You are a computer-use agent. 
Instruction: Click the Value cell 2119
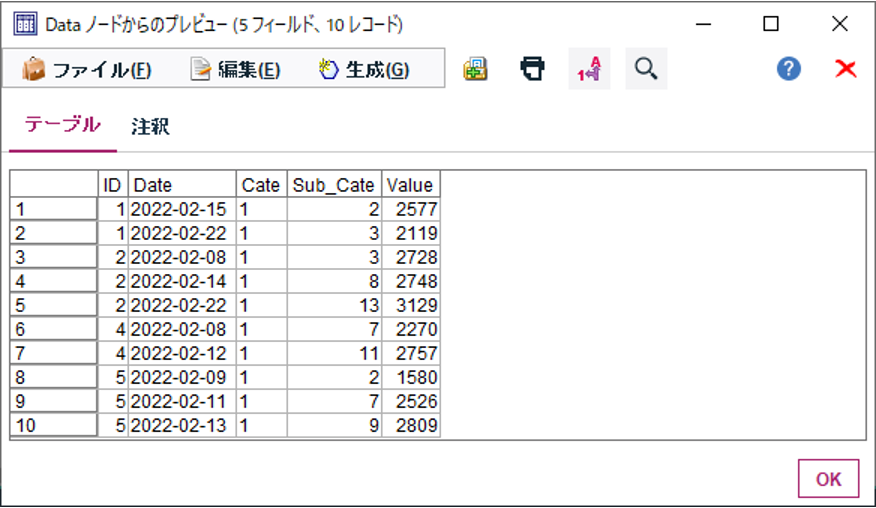411,233
